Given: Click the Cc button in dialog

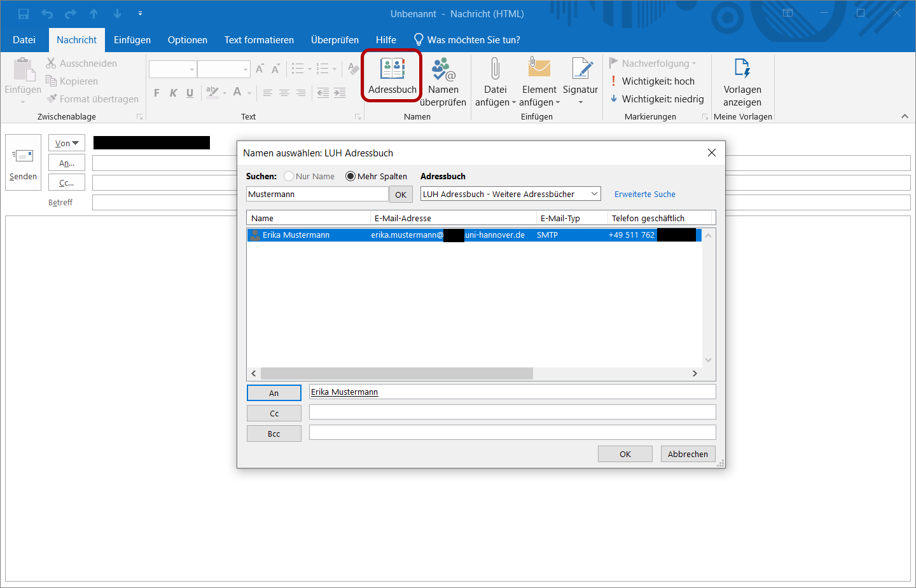Looking at the screenshot, I should coord(274,413).
